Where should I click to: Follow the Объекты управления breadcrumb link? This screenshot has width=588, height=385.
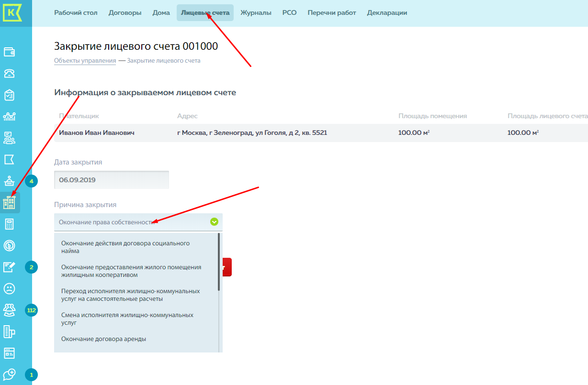tap(85, 61)
